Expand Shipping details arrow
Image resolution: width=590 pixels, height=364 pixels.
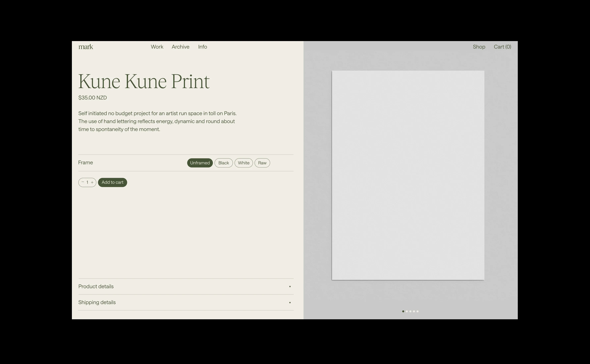(x=290, y=303)
